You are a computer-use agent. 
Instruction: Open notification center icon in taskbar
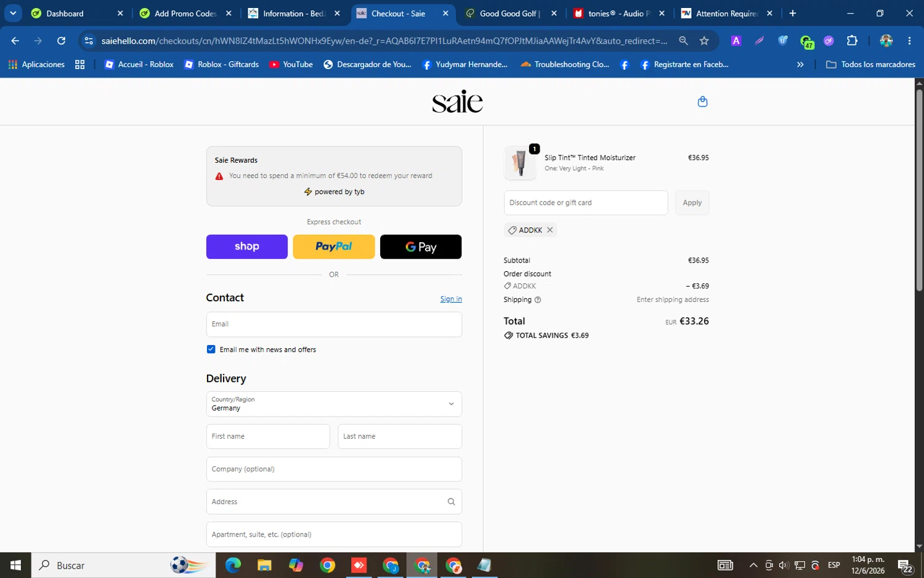point(904,565)
